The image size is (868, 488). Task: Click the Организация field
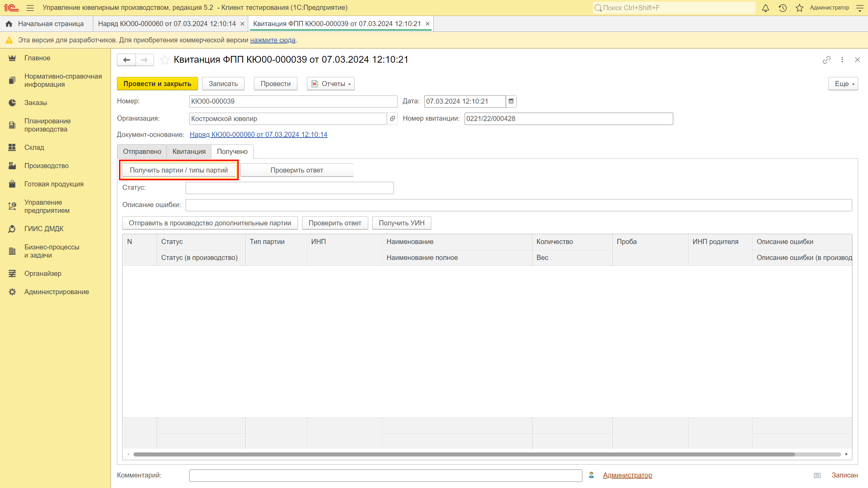288,119
